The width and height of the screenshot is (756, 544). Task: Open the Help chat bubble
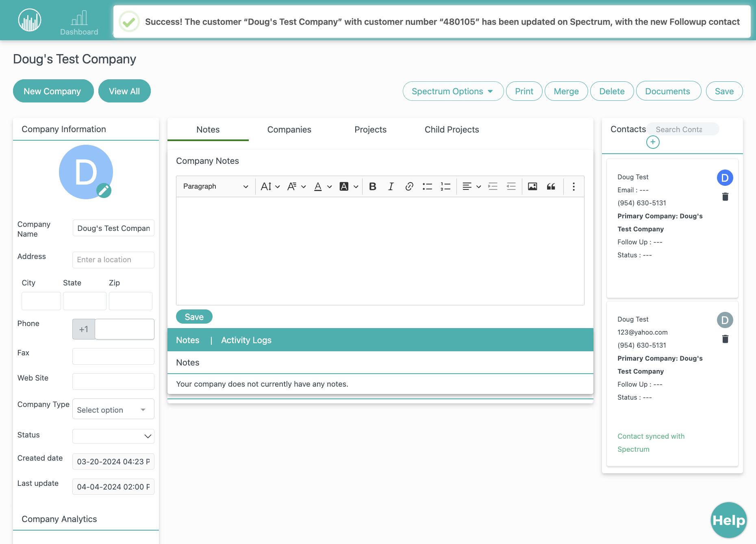(x=729, y=520)
